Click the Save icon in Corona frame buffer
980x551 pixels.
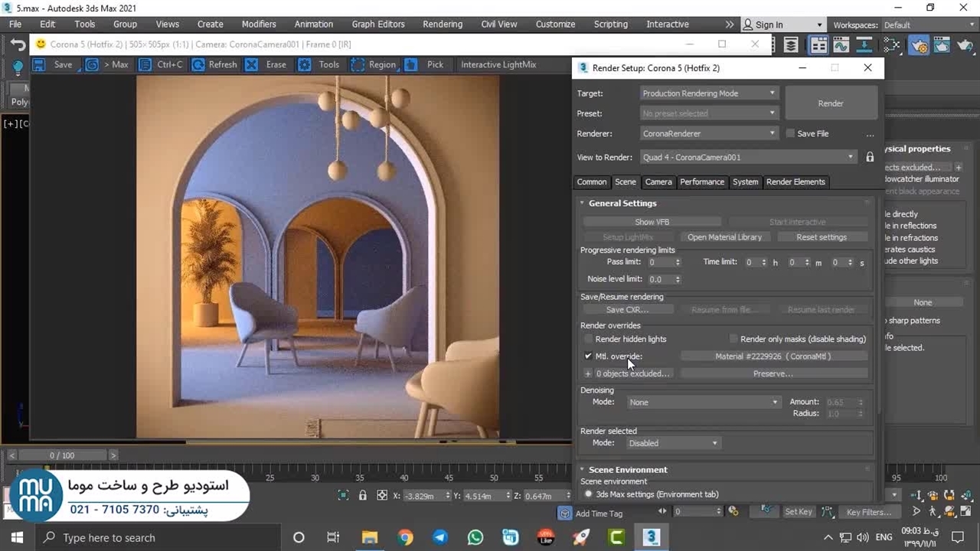[x=39, y=65]
